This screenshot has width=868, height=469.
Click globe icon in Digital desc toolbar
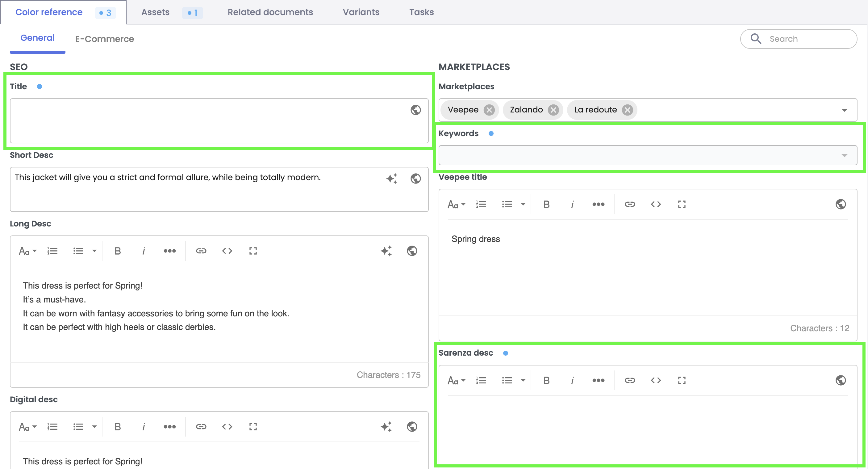click(x=412, y=427)
